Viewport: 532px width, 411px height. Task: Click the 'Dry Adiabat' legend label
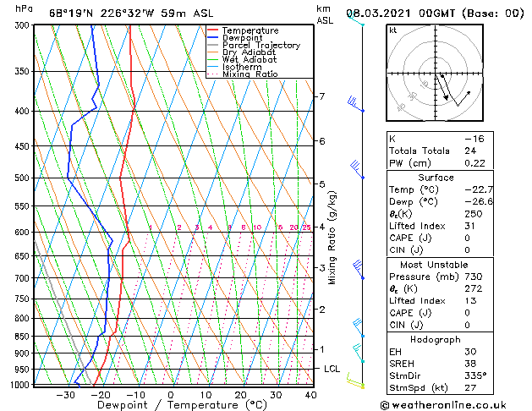[249, 52]
